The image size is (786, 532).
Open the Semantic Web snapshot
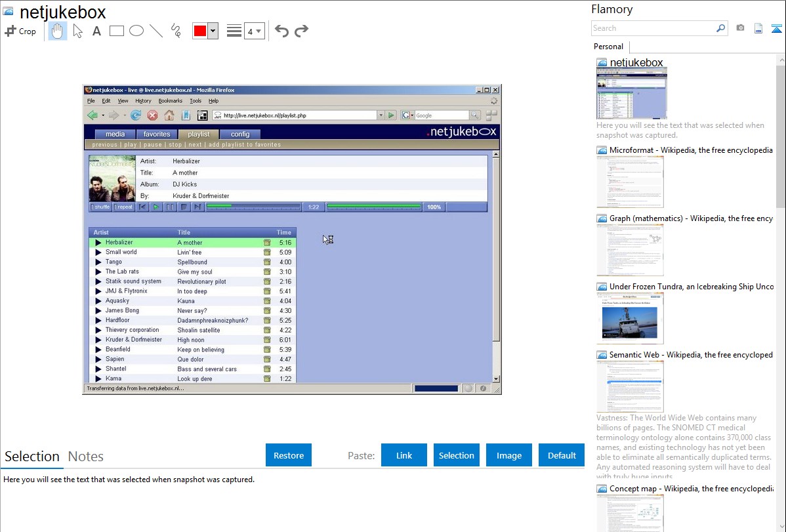click(630, 386)
